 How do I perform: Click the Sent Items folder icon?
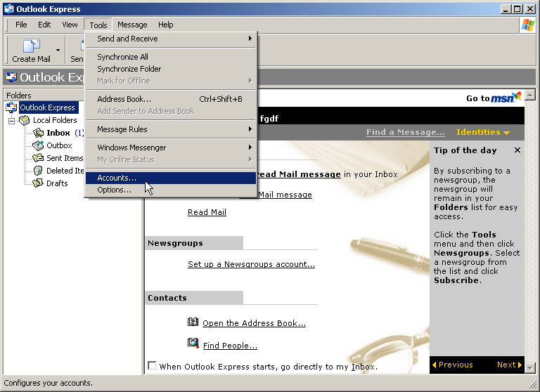click(38, 158)
